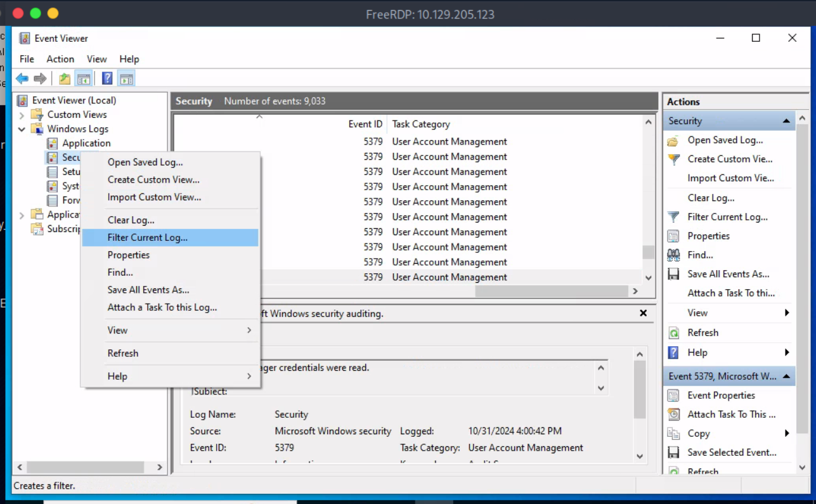Choose Filter Current Log in context menu
Screen dimensions: 816x504
pyautogui.click(x=170, y=238)
